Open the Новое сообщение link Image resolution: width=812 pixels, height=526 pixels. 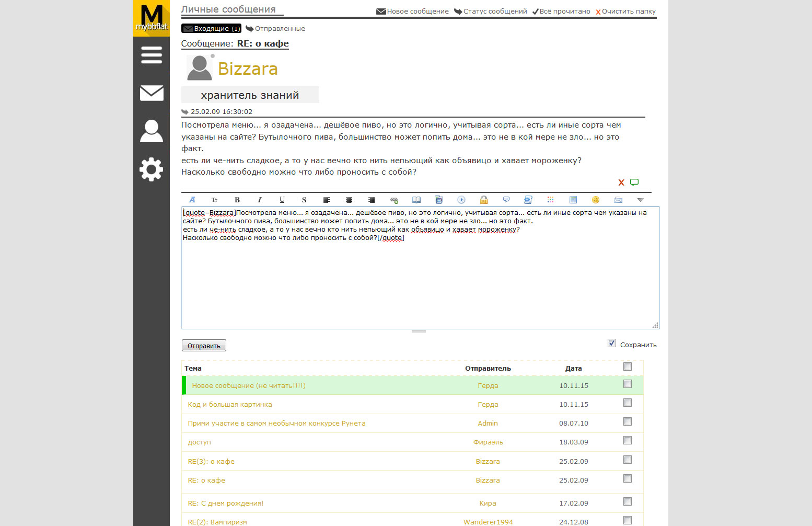[x=412, y=12]
